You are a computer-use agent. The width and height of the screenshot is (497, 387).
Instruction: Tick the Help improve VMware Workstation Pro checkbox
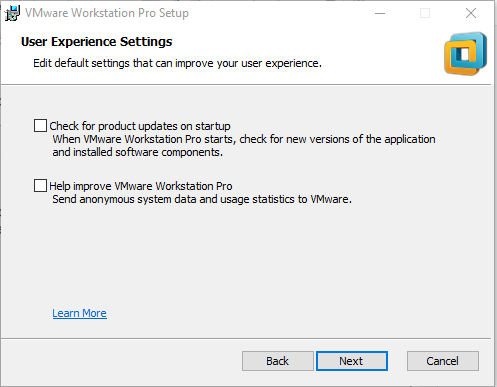click(x=40, y=186)
